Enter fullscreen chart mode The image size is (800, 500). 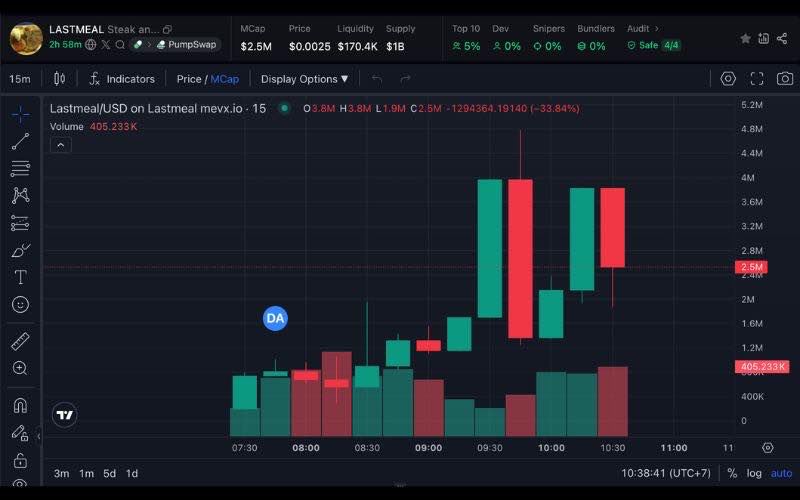(757, 79)
